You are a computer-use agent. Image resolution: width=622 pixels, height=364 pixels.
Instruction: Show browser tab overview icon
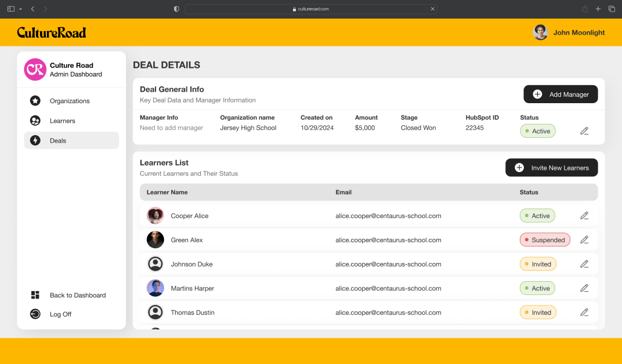(x=612, y=9)
